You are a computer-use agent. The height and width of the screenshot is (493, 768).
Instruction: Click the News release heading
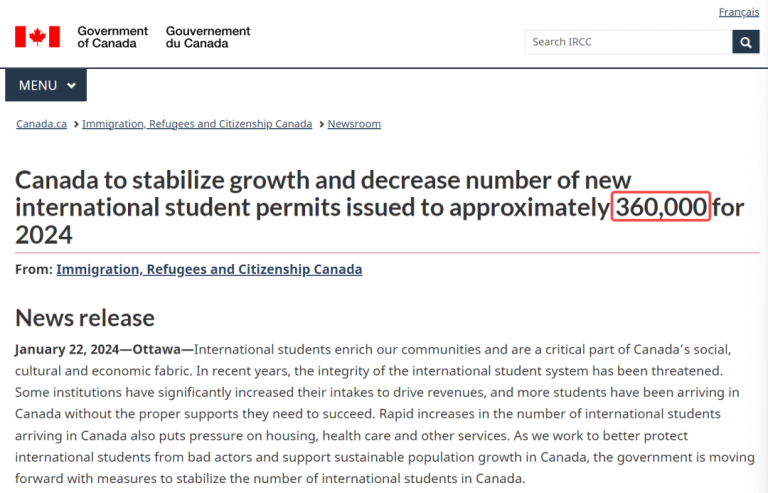[85, 318]
